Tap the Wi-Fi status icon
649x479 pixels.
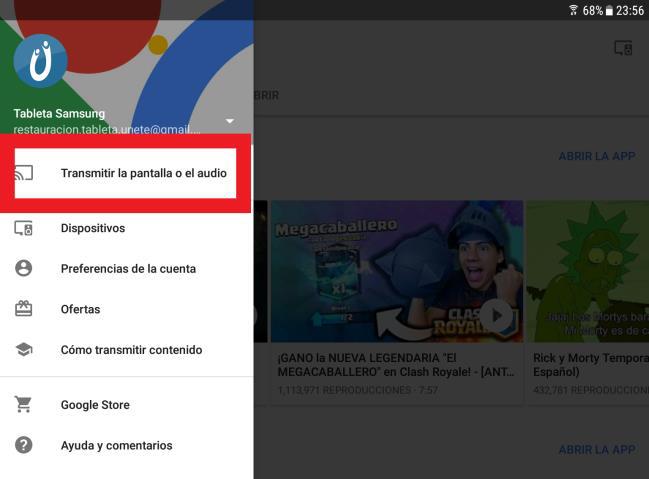click(573, 10)
